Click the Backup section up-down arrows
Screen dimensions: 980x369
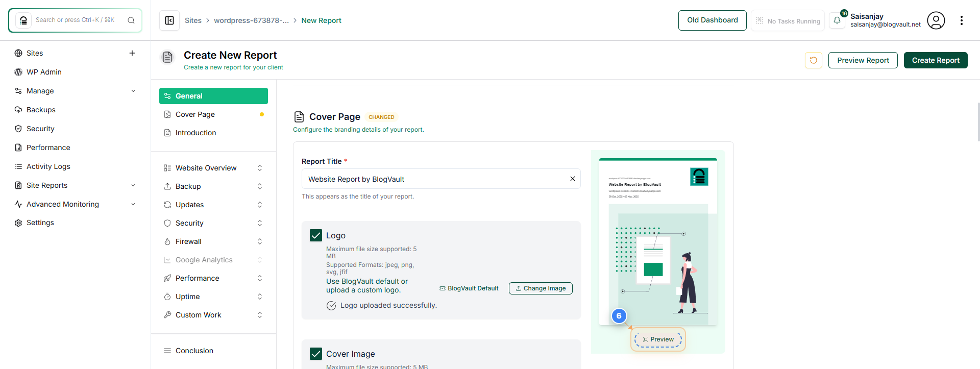tap(260, 186)
